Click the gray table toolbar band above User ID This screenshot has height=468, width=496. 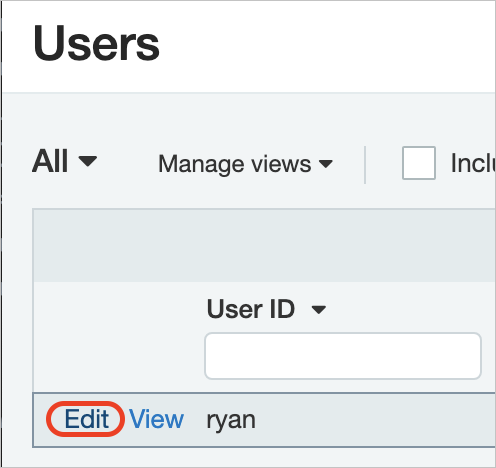264,245
